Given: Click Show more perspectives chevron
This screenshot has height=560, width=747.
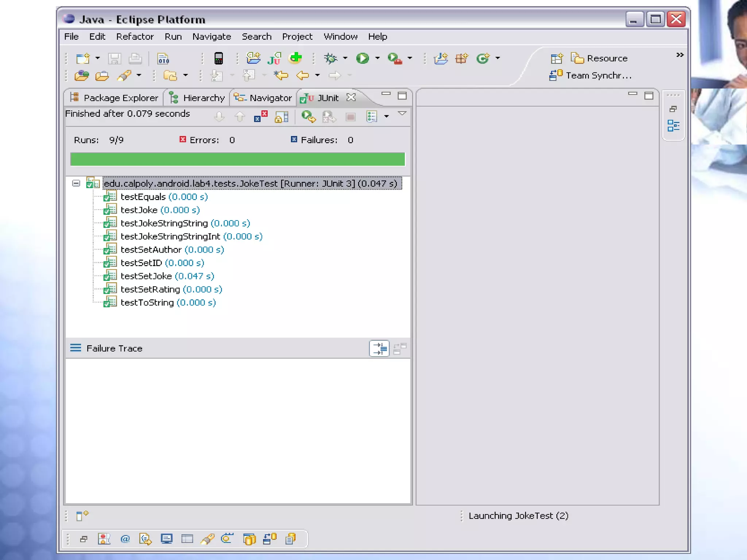Looking at the screenshot, I should click(x=680, y=55).
